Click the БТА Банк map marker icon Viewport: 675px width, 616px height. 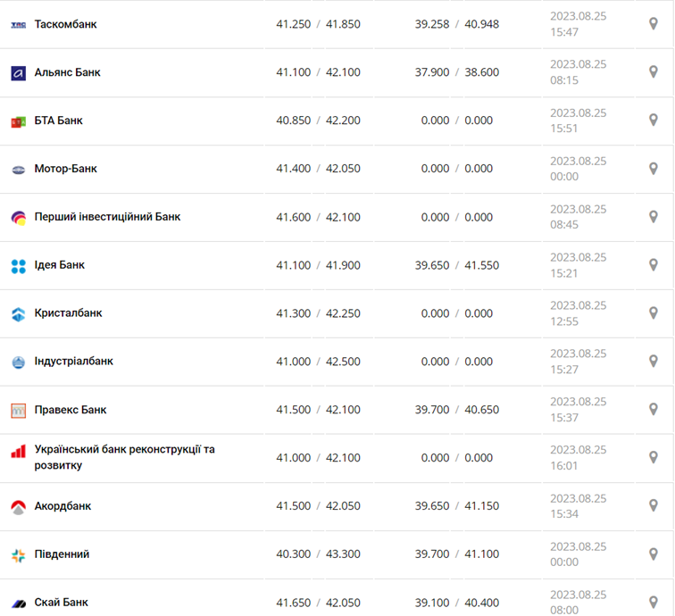(x=653, y=121)
